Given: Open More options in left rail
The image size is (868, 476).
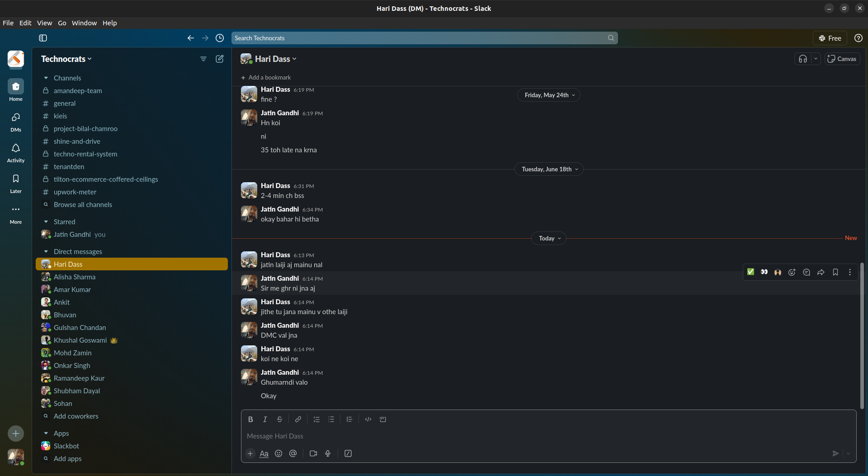Looking at the screenshot, I should 16,214.
